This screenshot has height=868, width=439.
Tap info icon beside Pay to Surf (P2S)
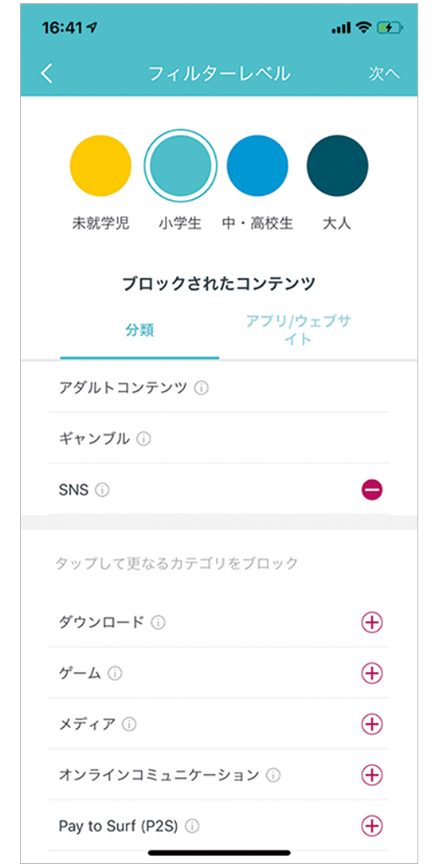point(192,827)
